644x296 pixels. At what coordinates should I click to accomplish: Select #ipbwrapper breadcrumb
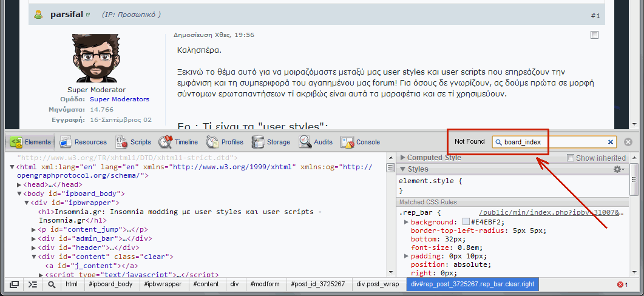click(163, 284)
